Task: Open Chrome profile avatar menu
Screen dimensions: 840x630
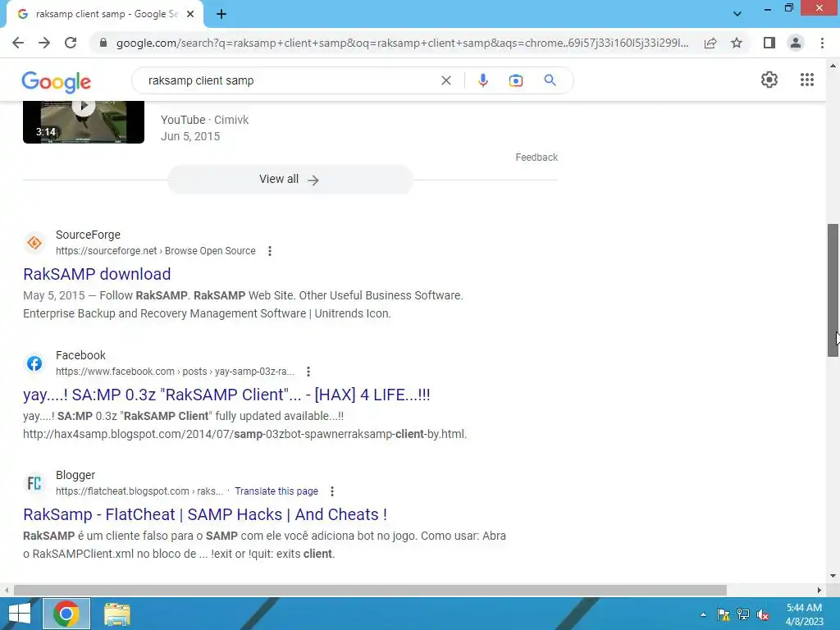Action: [796, 43]
